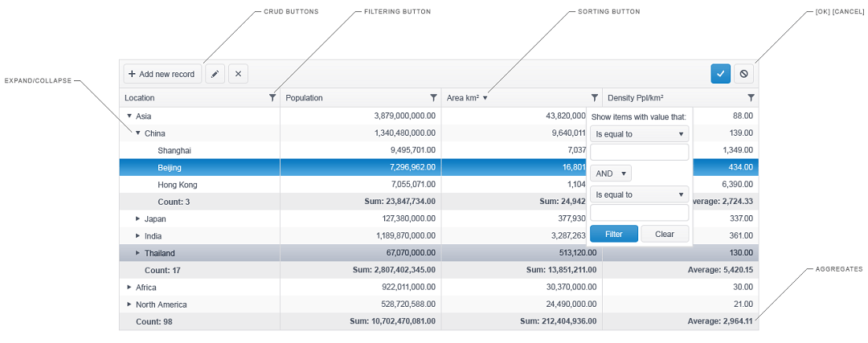Click the X delete record icon
Viewport: 868px width, 343px height.
tap(238, 74)
